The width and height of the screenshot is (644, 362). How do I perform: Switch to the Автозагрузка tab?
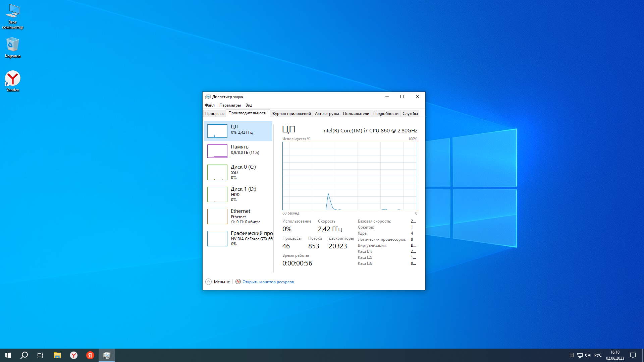[x=327, y=114]
